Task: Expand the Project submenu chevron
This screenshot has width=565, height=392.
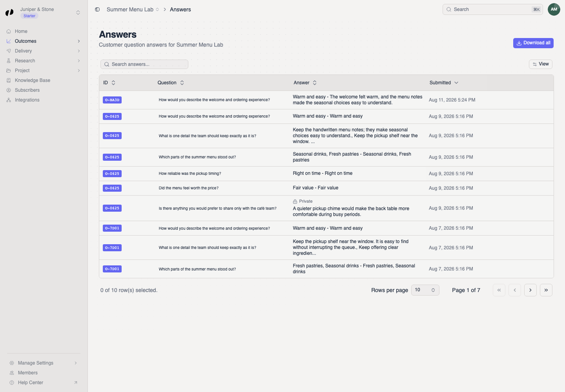Action: coord(79,71)
